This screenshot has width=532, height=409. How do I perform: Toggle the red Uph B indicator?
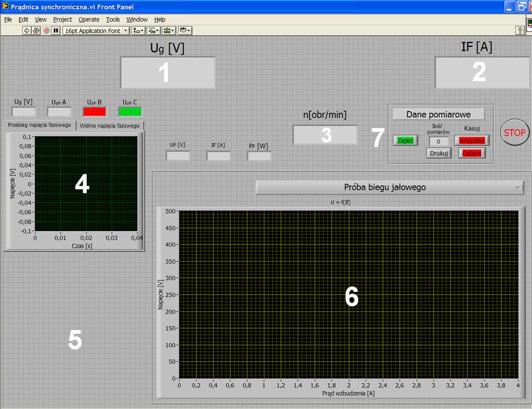(95, 112)
